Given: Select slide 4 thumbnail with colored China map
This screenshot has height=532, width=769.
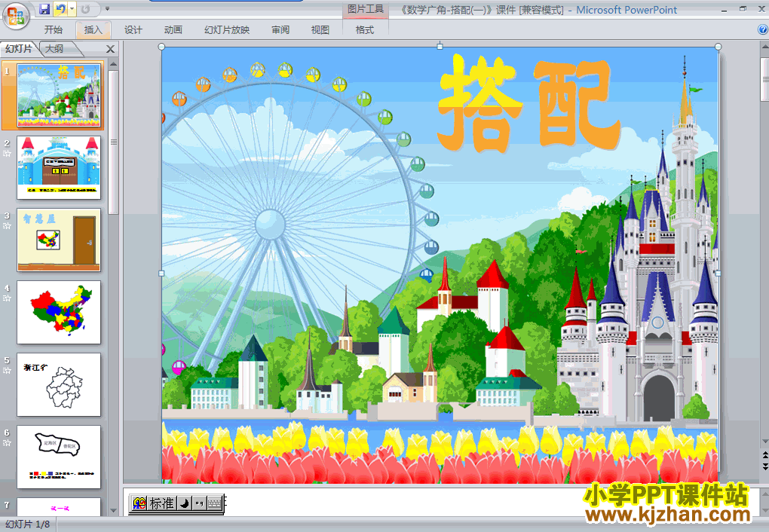Looking at the screenshot, I should pos(59,312).
